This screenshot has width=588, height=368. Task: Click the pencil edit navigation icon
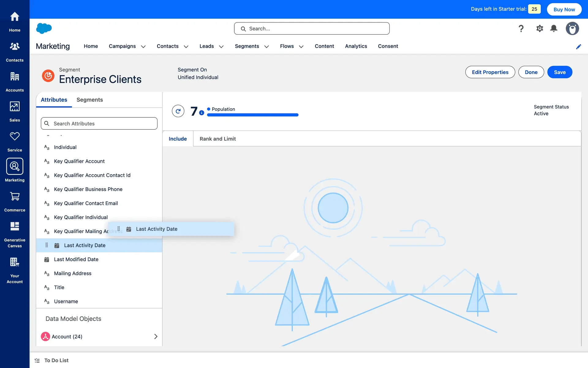click(579, 47)
